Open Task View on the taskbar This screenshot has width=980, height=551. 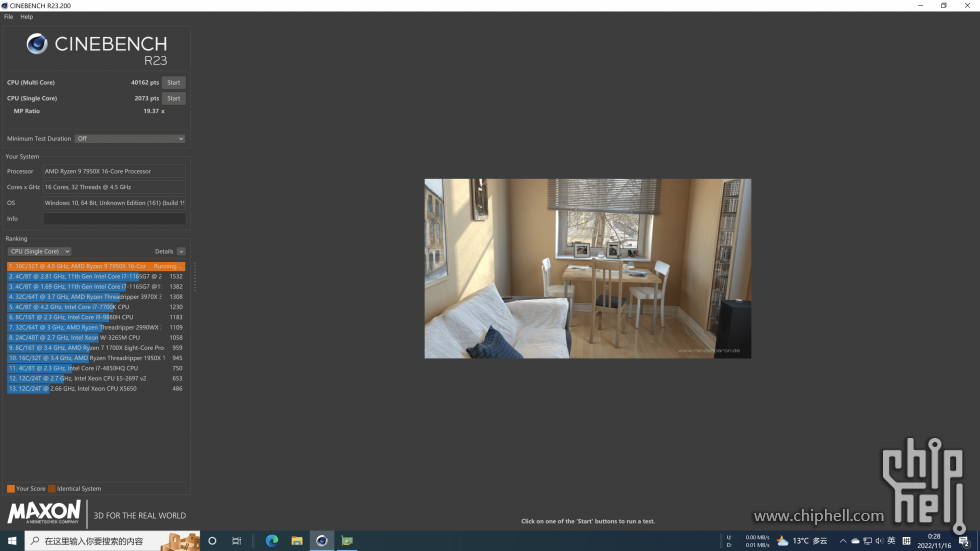[236, 541]
